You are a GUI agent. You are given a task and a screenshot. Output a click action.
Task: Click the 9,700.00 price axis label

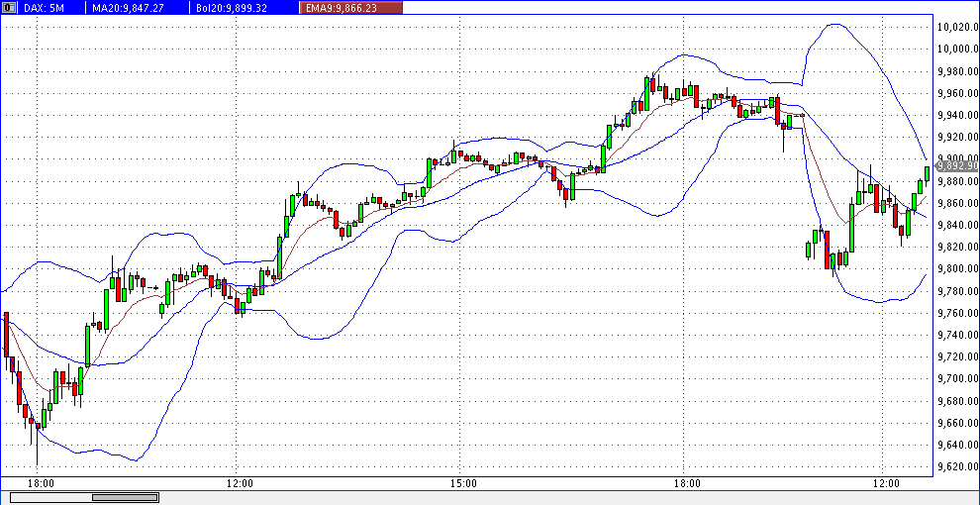[959, 378]
